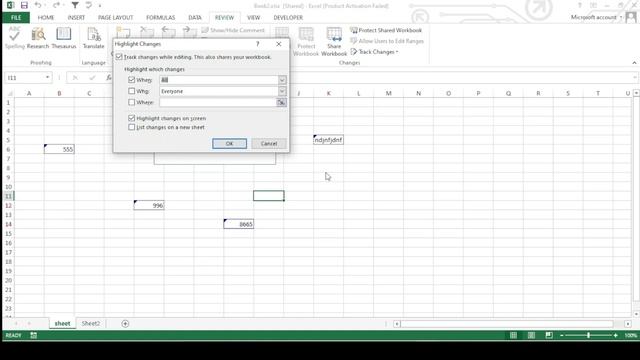Click Allow Users to Edit Ranges

tap(387, 41)
